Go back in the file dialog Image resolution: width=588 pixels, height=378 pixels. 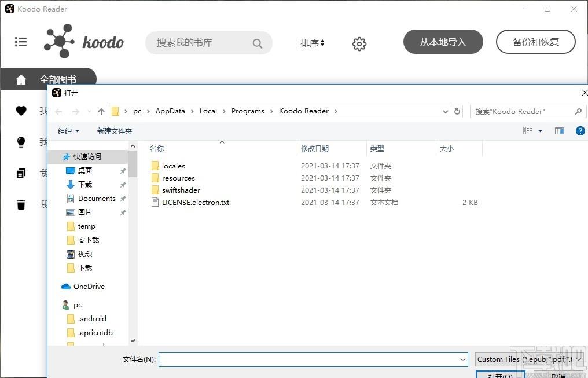(x=58, y=111)
